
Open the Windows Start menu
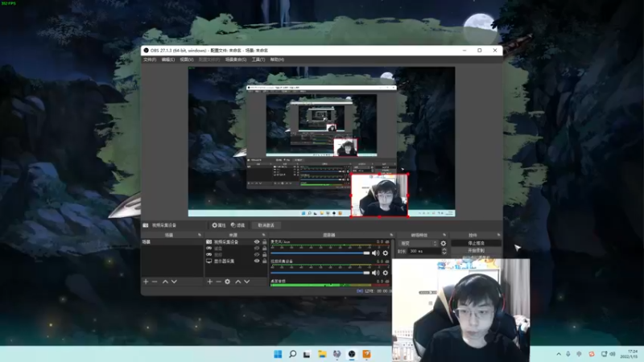coord(278,354)
